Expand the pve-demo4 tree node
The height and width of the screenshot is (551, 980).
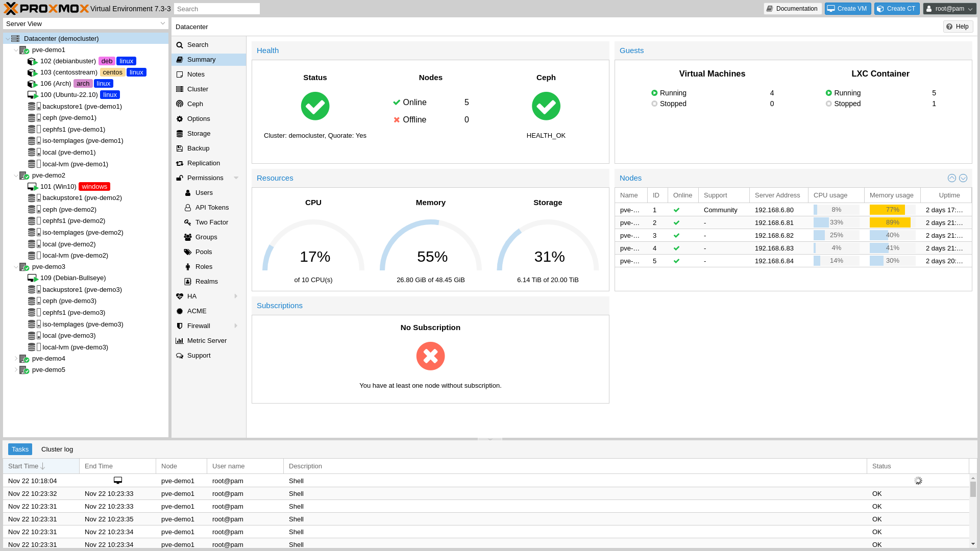(x=16, y=359)
